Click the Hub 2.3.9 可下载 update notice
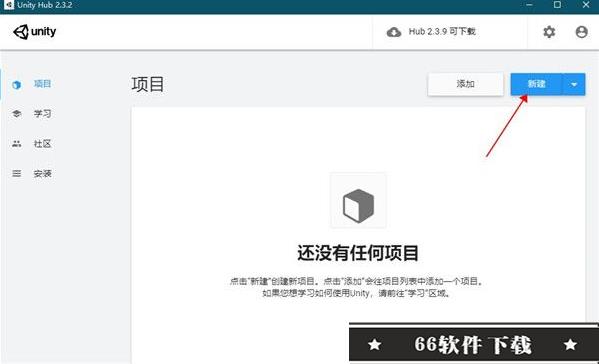The image size is (599, 364). 442,32
